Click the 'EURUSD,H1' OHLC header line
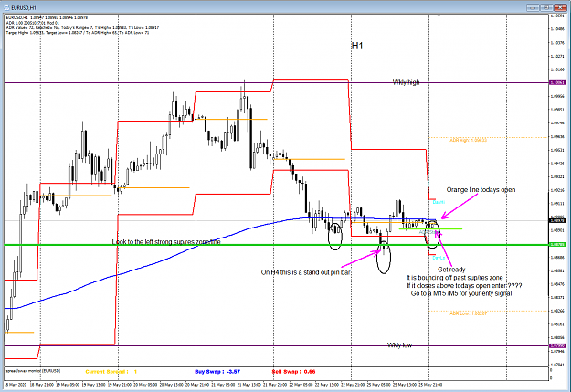 47,17
